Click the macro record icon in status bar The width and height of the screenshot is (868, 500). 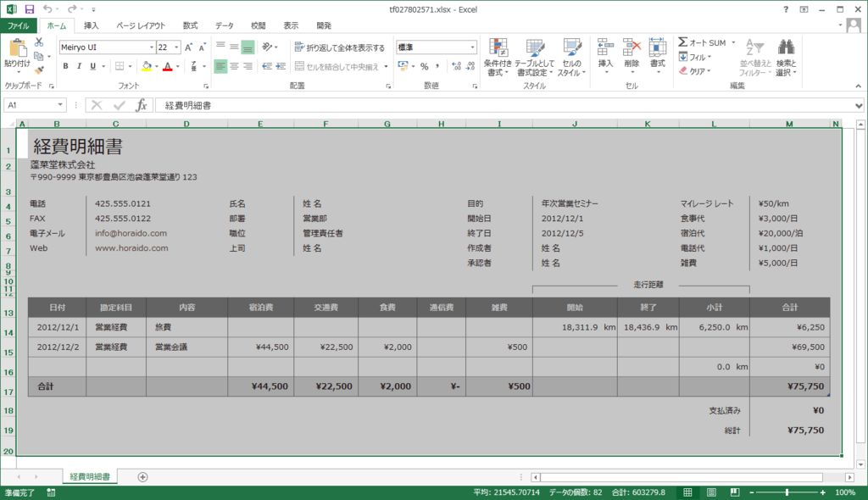[x=51, y=492]
